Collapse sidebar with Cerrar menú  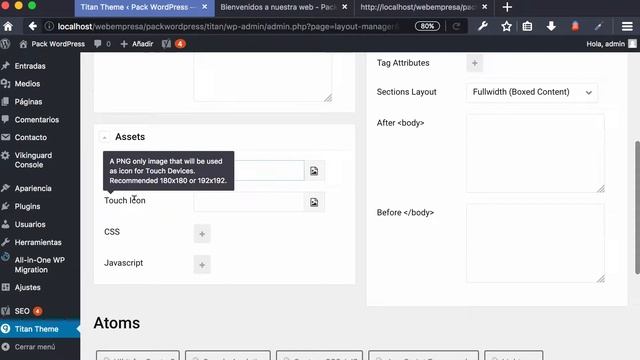click(x=35, y=347)
